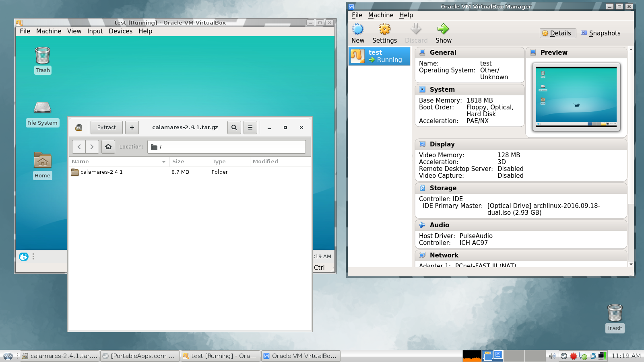Click the Audio section header icon

tap(422, 225)
